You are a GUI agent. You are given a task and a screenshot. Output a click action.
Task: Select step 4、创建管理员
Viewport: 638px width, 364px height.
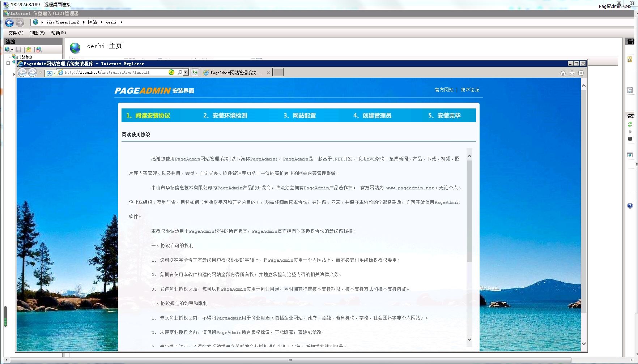click(x=372, y=116)
